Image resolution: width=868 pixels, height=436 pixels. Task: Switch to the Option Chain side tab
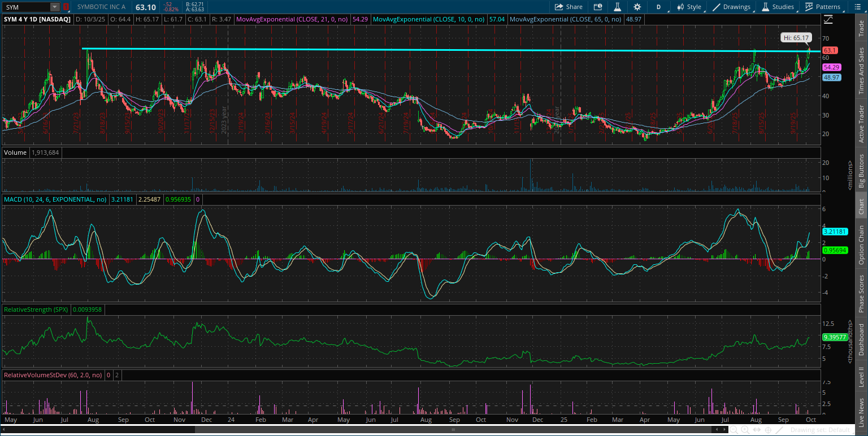pyautogui.click(x=861, y=245)
